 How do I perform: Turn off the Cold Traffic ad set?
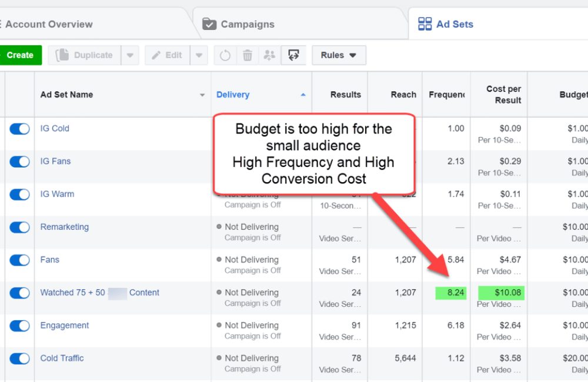pos(19,358)
